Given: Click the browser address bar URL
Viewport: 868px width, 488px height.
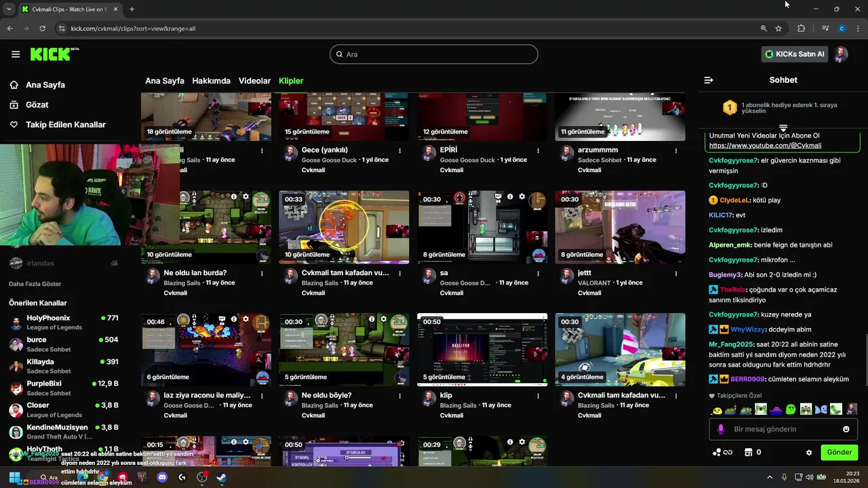Looking at the screenshot, I should (x=133, y=28).
